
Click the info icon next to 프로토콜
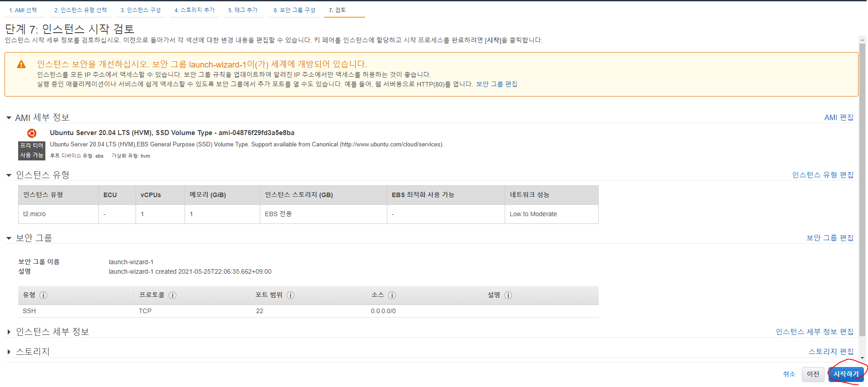[x=173, y=295]
